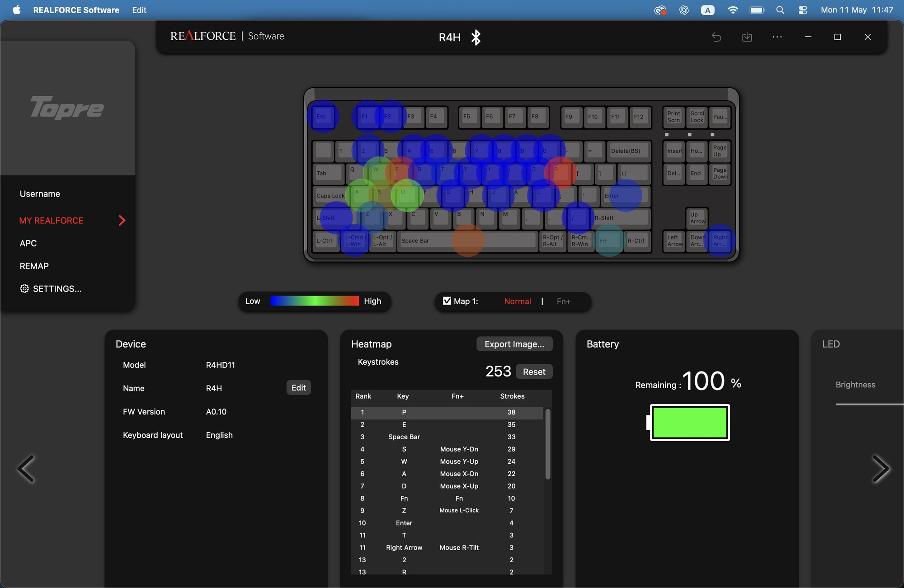This screenshot has height=588, width=904.
Task: Click the save-to-device download icon
Action: pyautogui.click(x=747, y=37)
